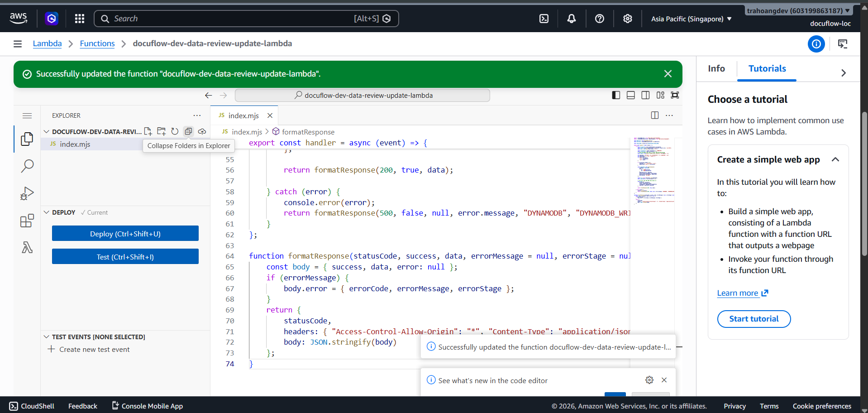Click the editor command center search box
Image resolution: width=868 pixels, height=413 pixels.
(362, 96)
